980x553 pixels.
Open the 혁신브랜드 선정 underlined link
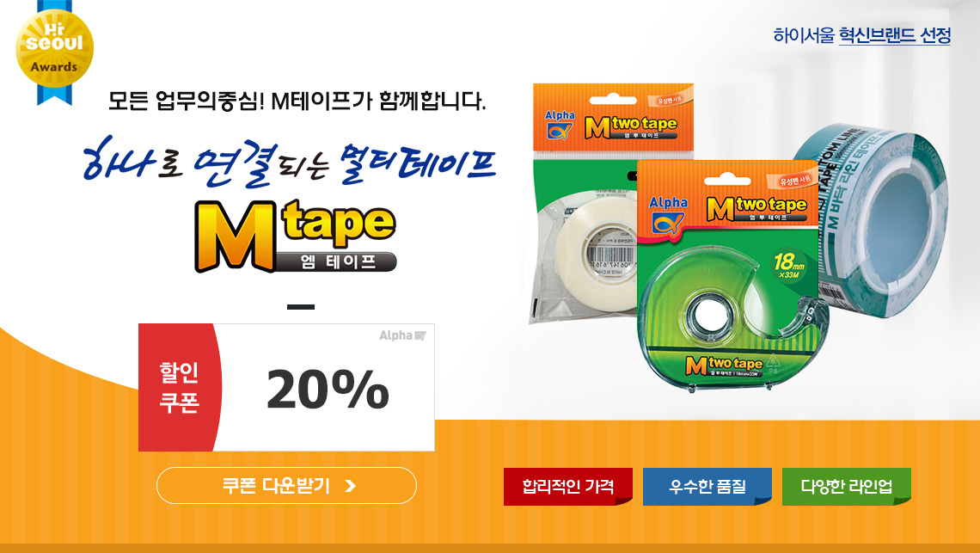coord(894,35)
